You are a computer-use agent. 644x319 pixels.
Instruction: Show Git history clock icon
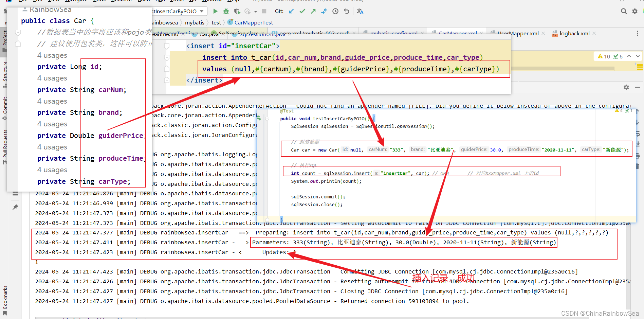click(x=335, y=11)
